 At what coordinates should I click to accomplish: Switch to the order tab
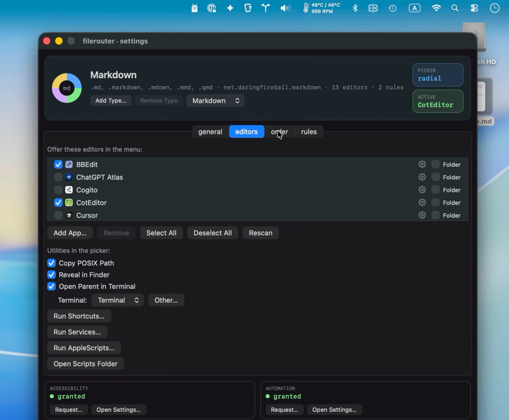click(x=280, y=132)
